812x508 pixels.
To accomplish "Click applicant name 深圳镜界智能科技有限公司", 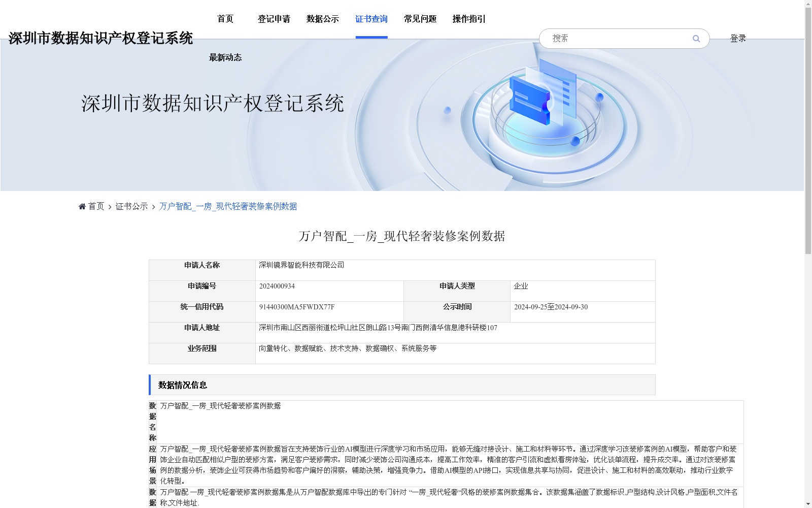I will [x=301, y=265].
